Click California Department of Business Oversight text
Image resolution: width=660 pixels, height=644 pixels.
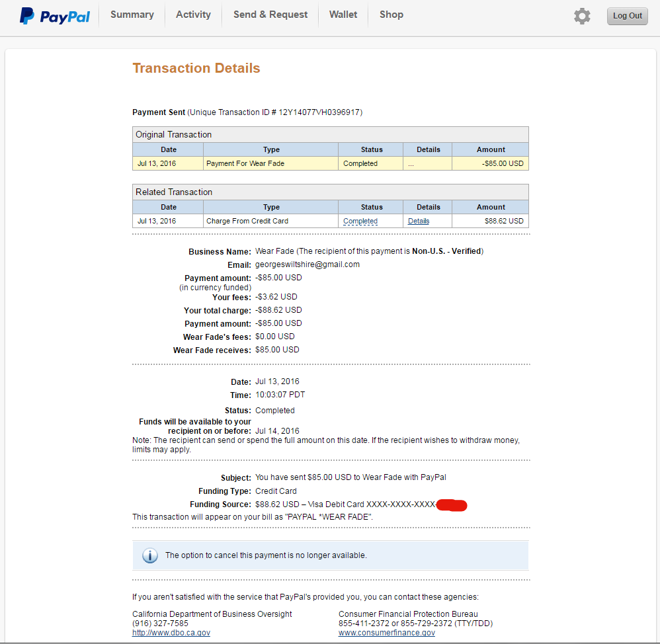pyautogui.click(x=212, y=614)
